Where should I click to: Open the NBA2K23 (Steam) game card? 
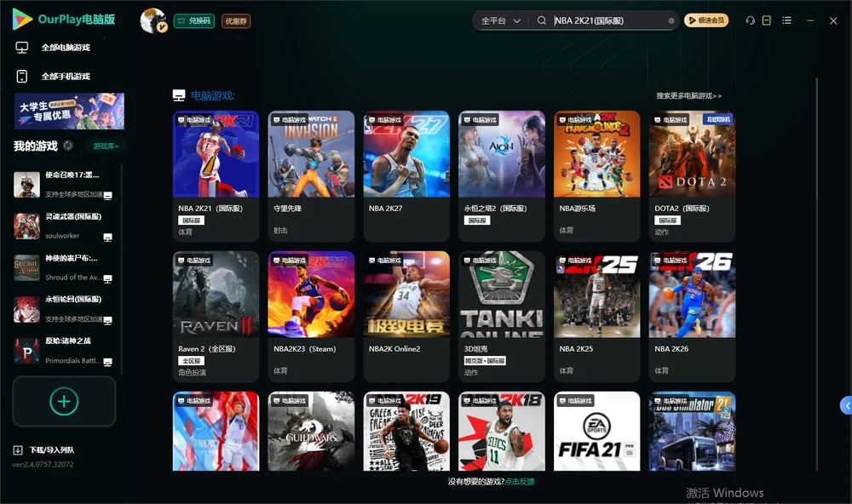click(x=311, y=317)
